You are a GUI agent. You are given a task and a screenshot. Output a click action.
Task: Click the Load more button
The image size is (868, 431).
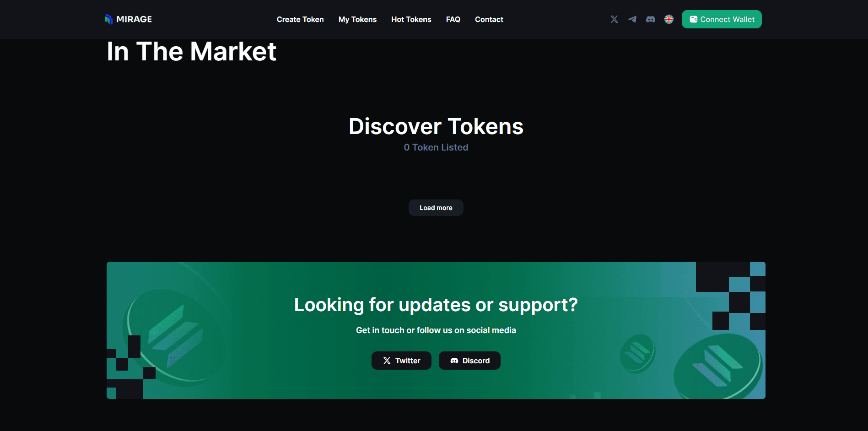(436, 208)
